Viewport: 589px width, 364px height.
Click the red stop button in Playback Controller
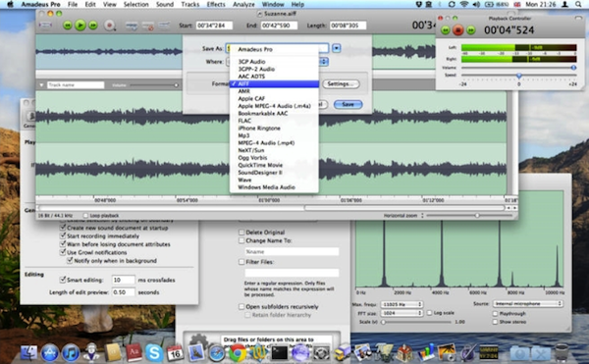point(457,30)
